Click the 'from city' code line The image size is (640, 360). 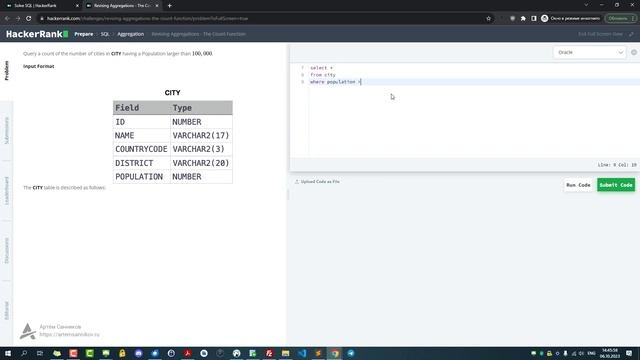[323, 75]
